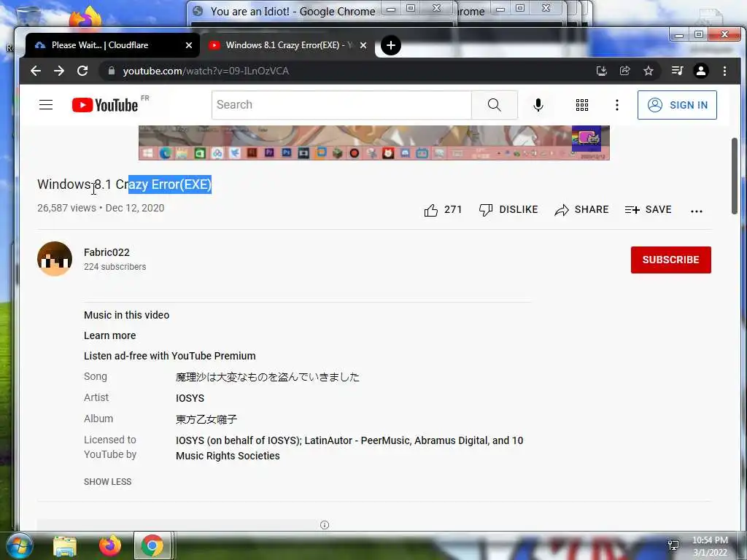The height and width of the screenshot is (560, 747).
Task: Start voice search with microphone icon
Action: pos(538,105)
